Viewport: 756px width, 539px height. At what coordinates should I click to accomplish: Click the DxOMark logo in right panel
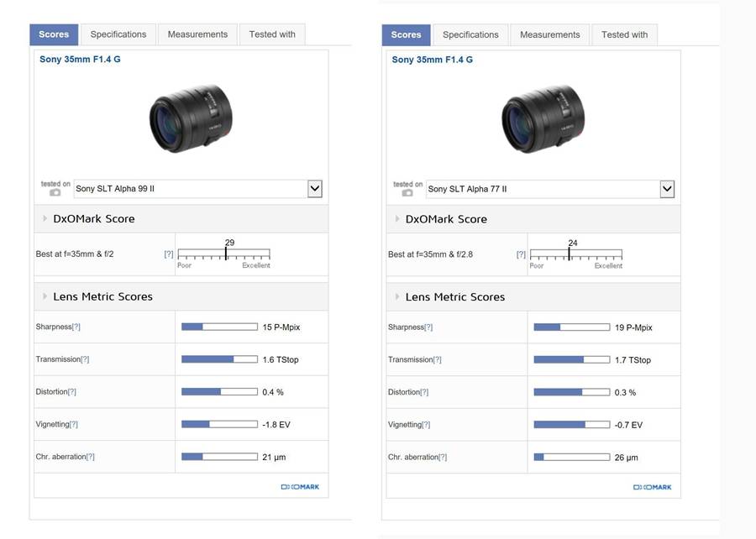[653, 487]
